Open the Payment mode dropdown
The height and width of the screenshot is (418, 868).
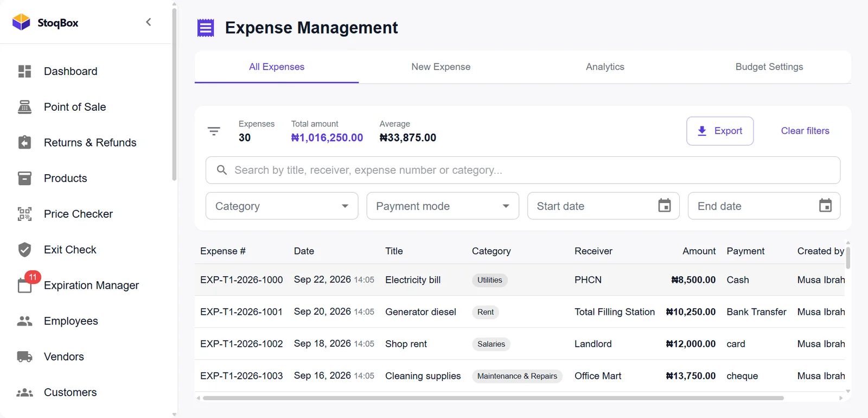coord(443,206)
